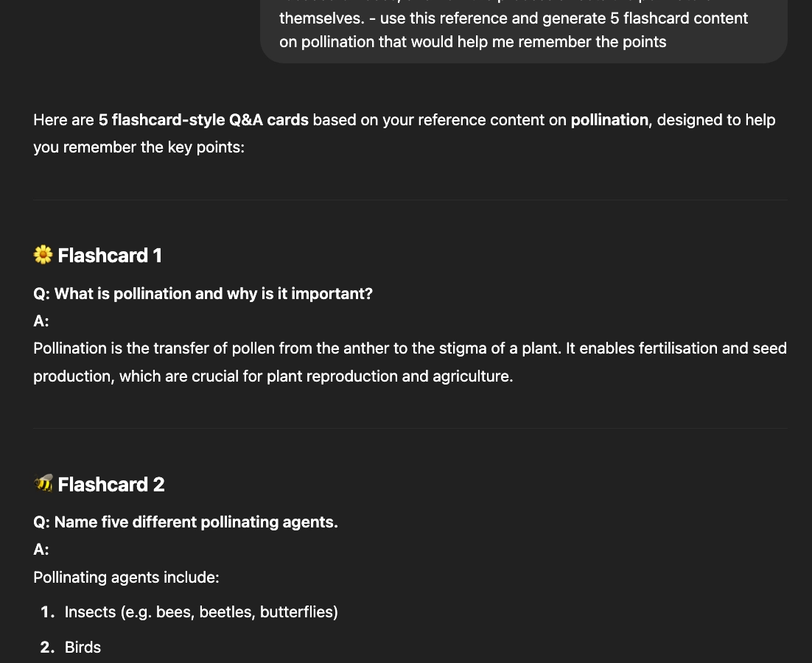The height and width of the screenshot is (663, 812).
Task: Click the answer line starting "Pollination is the transfer"
Action: (x=410, y=348)
